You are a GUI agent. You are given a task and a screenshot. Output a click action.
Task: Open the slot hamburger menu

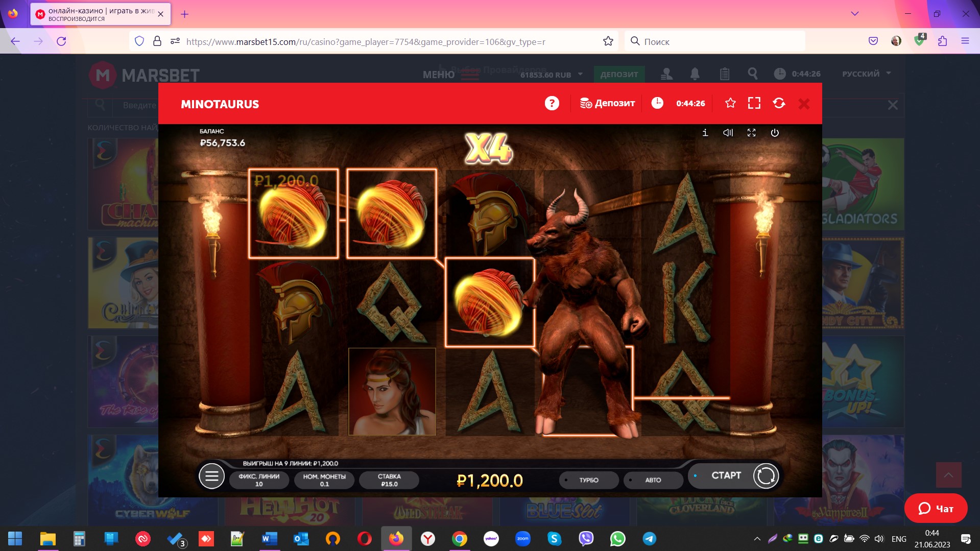pyautogui.click(x=211, y=476)
